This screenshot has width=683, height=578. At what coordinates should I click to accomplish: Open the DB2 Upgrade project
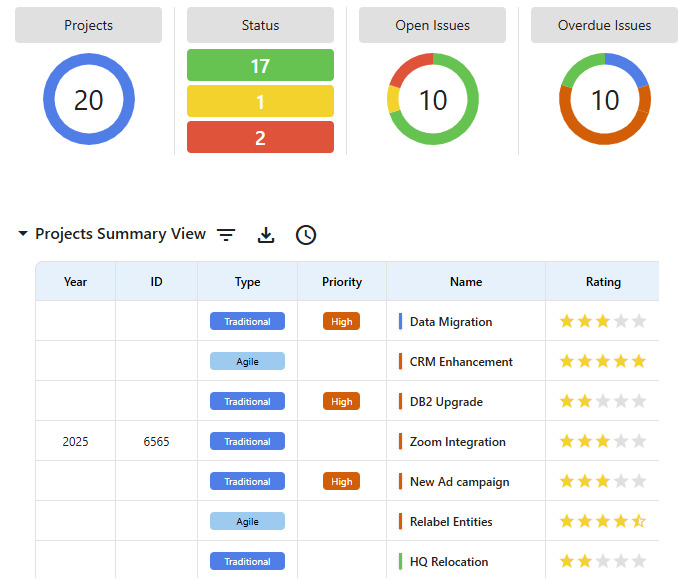(446, 402)
